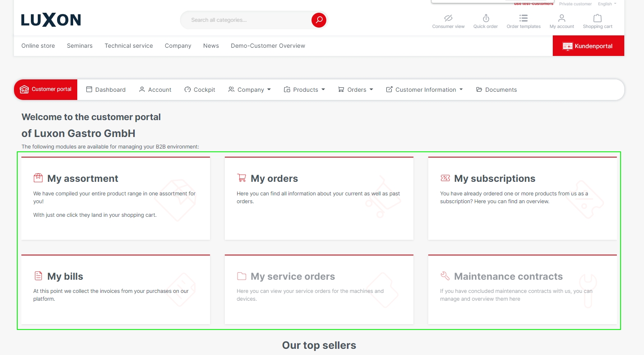
Task: Click the red search magnifier button
Action: click(319, 20)
